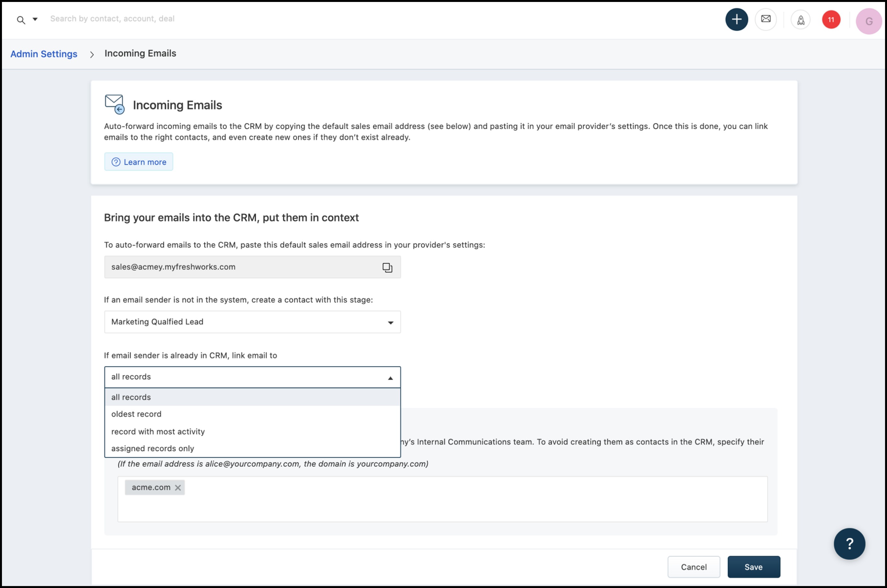This screenshot has height=588, width=887.
Task: Remove the acme.com domain tag
Action: [178, 487]
